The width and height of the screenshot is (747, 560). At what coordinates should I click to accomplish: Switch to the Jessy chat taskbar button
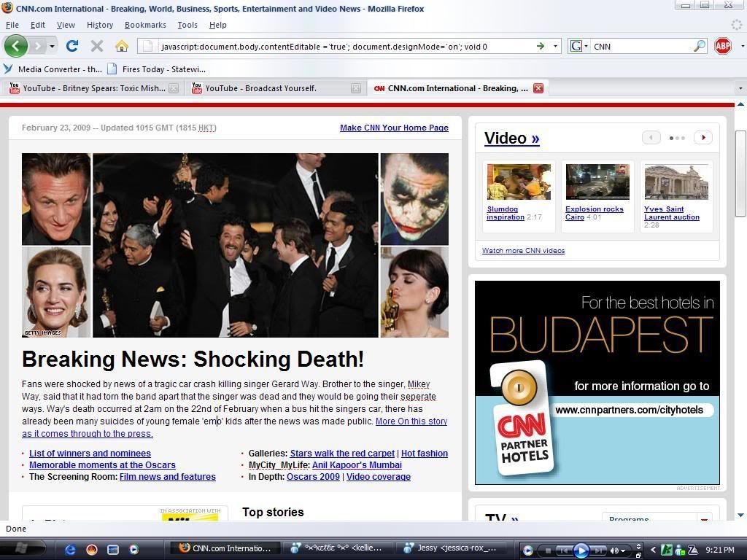click(452, 548)
